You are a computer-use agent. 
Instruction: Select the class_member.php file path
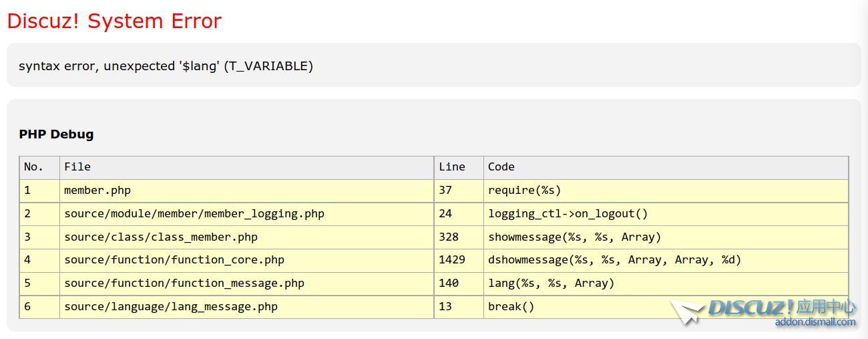coord(161,237)
